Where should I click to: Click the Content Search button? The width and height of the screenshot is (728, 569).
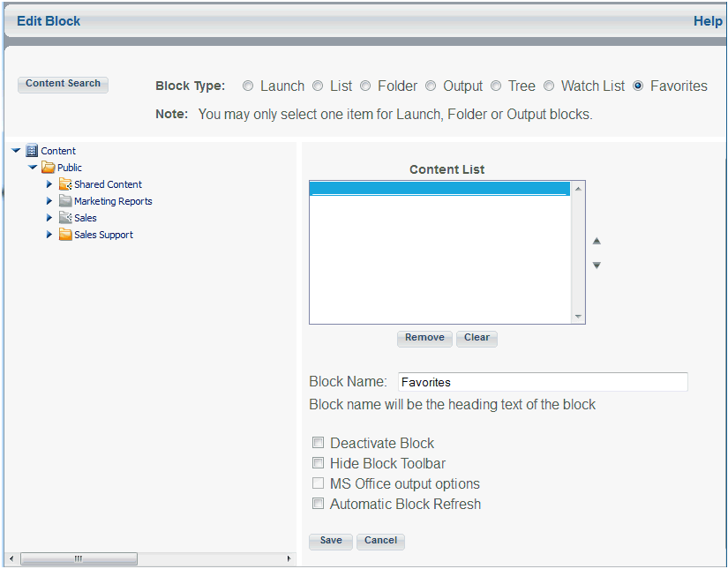tap(64, 85)
